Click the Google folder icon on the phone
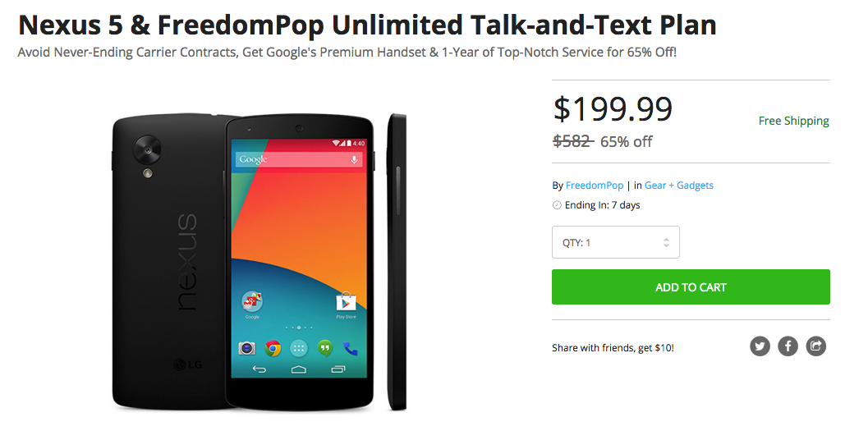This screenshot has width=868, height=440. point(252,301)
